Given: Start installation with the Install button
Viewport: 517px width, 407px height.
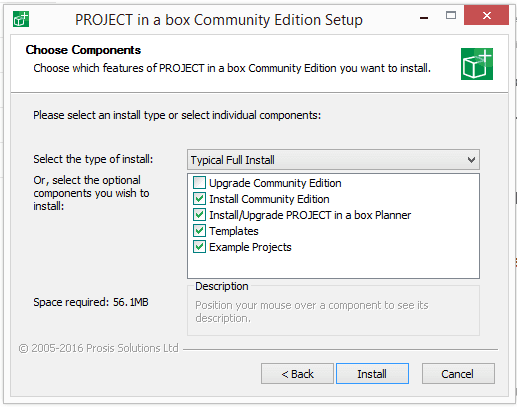Looking at the screenshot, I should click(372, 374).
